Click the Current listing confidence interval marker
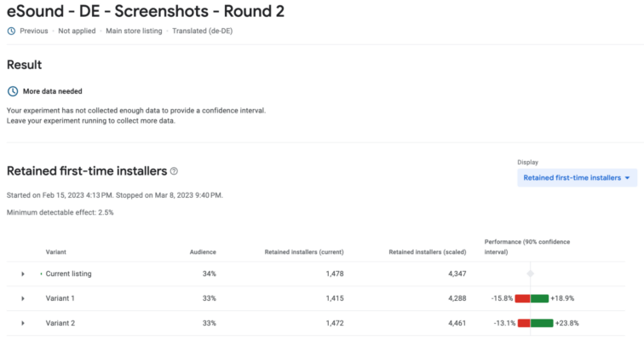 tap(530, 274)
